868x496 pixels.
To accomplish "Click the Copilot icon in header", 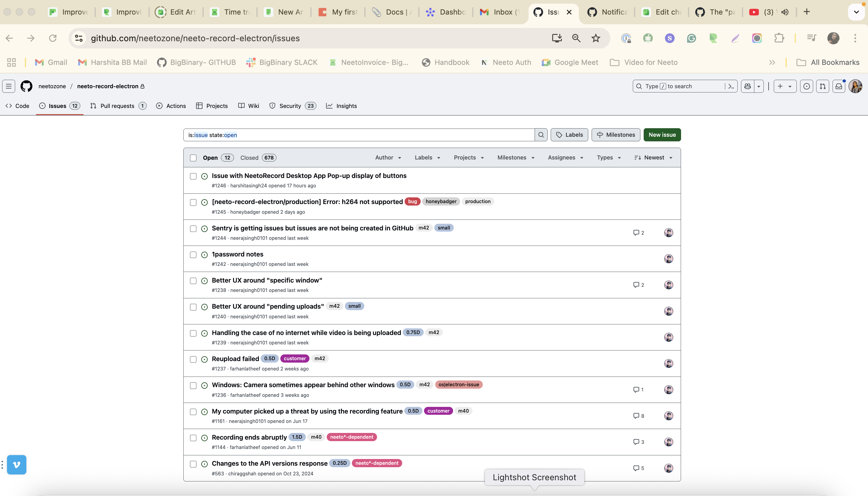I will coord(747,86).
